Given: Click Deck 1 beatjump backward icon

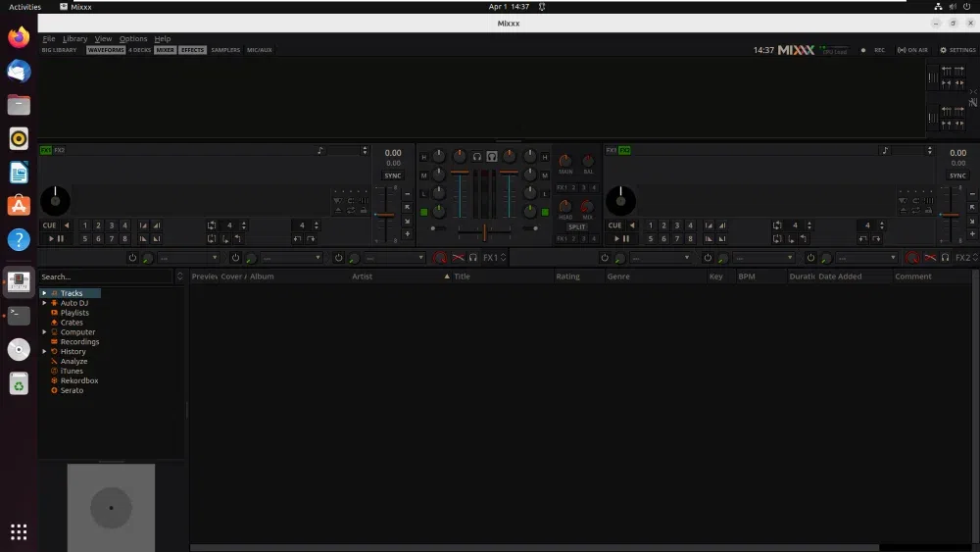Looking at the screenshot, I should point(298,239).
